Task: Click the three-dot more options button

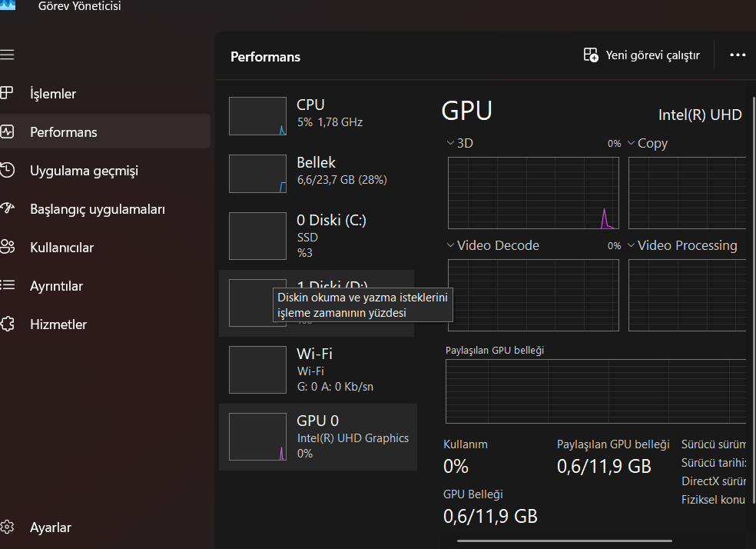Action: point(738,55)
